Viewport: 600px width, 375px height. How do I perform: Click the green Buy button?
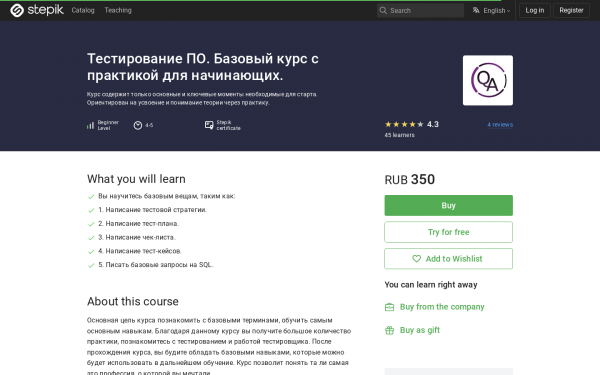click(x=448, y=205)
